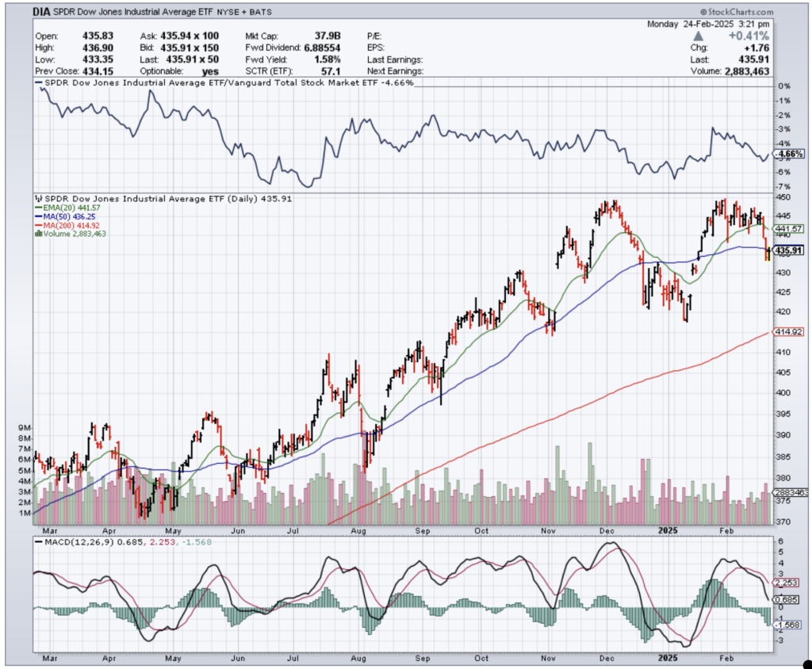Screen dimensions: 812x669
Task: Select the SCTR (ETF) value 57.1
Action: [x=331, y=71]
